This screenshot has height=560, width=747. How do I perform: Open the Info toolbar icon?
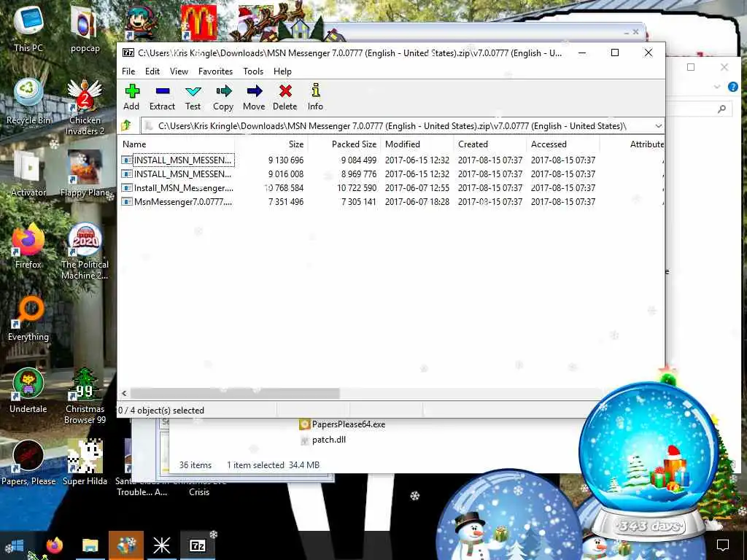pos(315,97)
